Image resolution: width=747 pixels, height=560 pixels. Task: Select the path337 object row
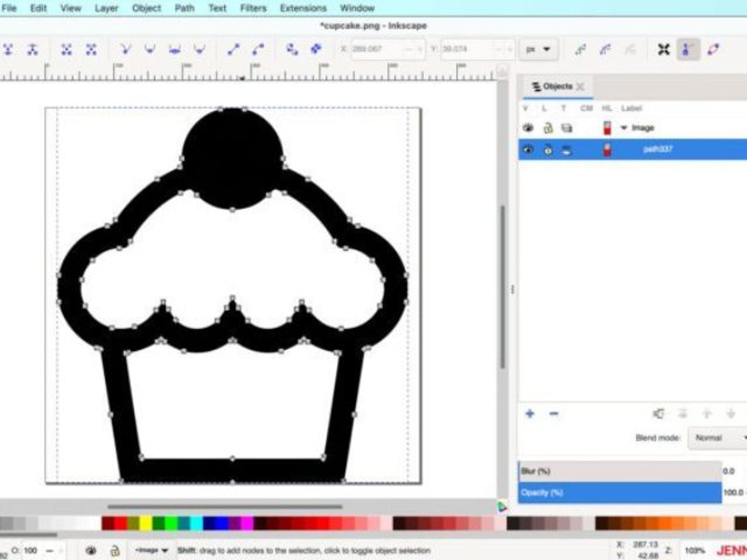click(633, 149)
